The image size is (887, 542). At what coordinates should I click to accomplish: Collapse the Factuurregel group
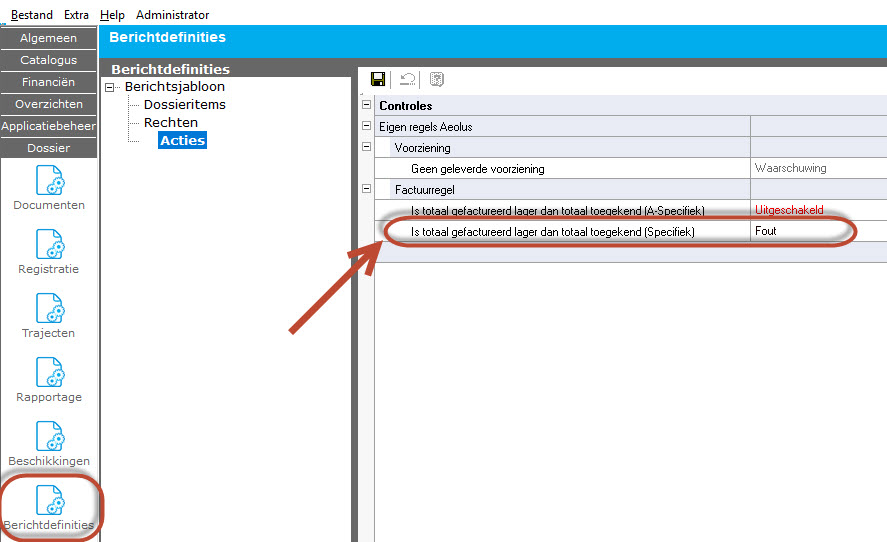[x=366, y=189]
